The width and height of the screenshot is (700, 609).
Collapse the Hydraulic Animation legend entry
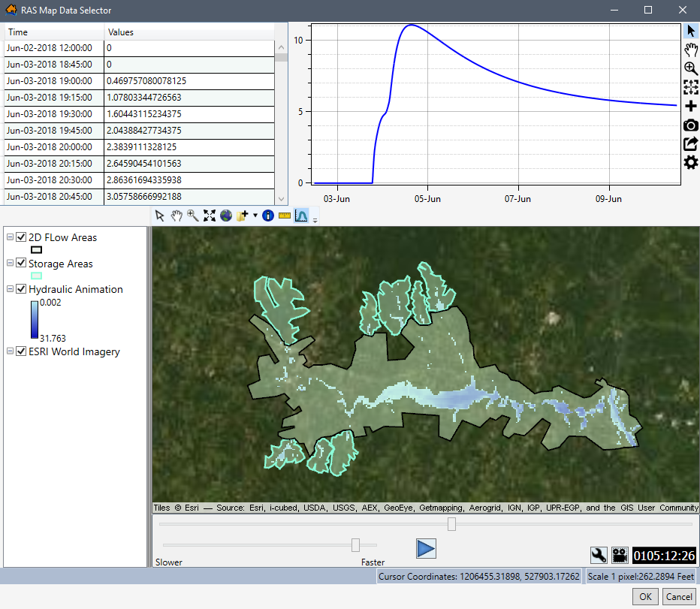pos(11,289)
